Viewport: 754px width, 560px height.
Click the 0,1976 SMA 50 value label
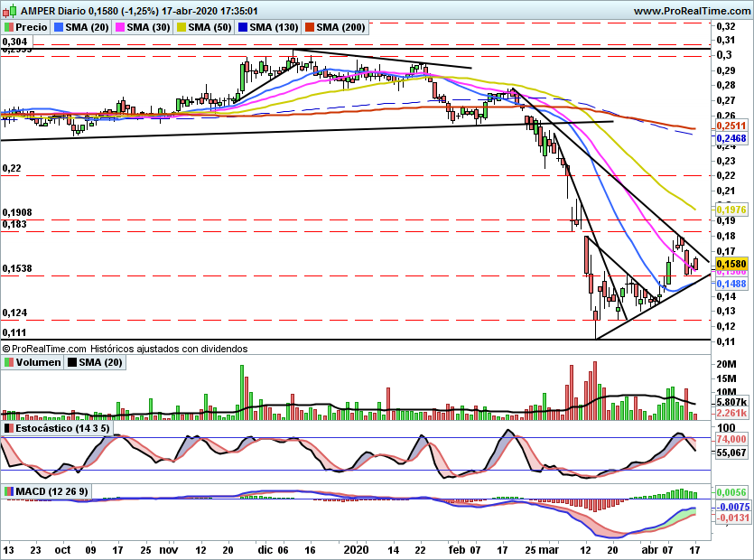pyautogui.click(x=731, y=210)
